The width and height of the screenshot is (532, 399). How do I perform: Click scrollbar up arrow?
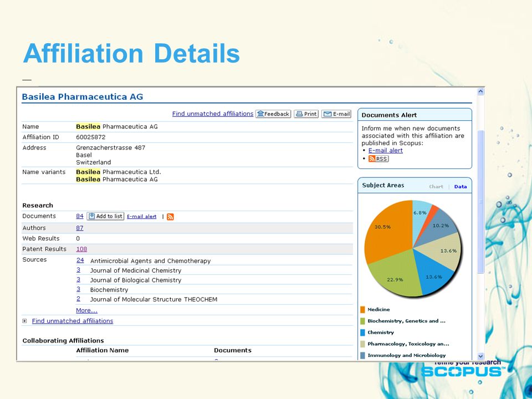480,91
